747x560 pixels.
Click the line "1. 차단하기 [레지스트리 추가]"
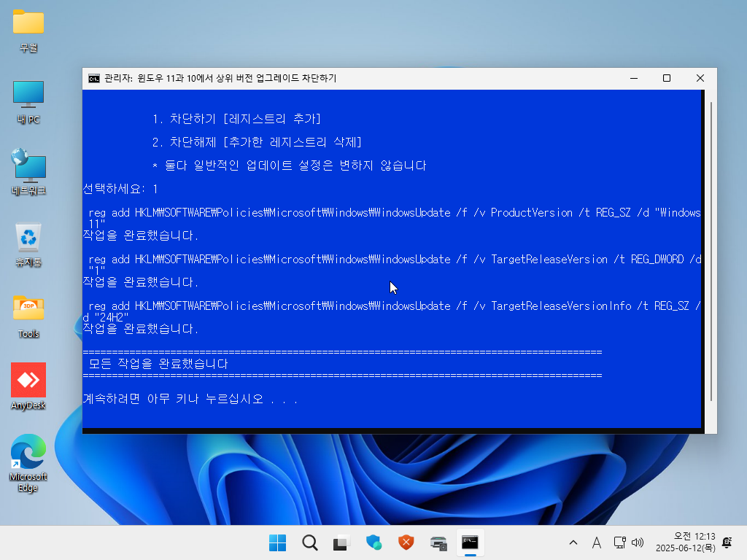click(x=237, y=119)
